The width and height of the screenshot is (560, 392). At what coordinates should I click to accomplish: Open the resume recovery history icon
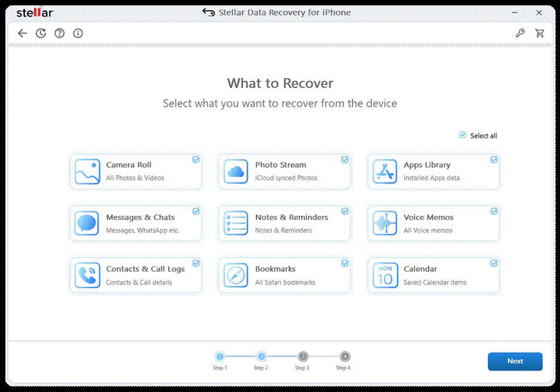click(41, 33)
